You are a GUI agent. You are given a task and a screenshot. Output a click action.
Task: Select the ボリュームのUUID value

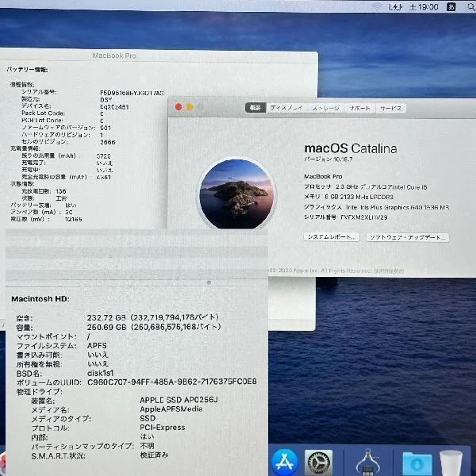[x=172, y=382]
